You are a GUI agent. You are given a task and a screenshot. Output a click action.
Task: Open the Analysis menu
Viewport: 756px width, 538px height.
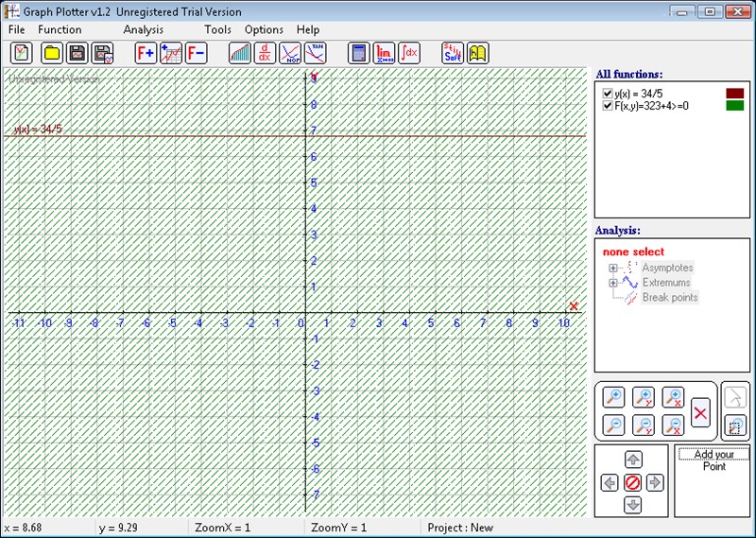[x=143, y=29]
